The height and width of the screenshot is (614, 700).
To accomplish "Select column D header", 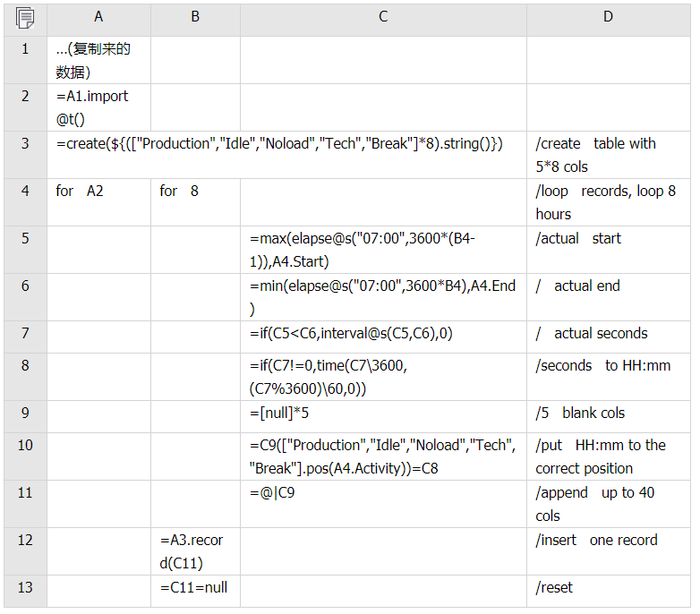I will (x=609, y=17).
